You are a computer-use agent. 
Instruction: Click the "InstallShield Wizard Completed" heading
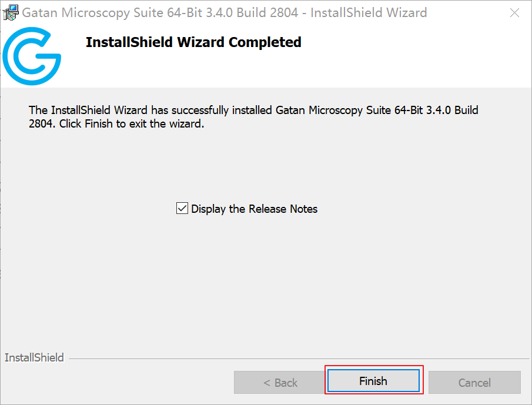point(193,42)
